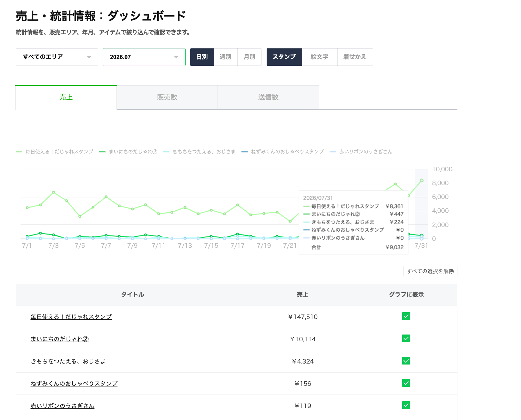521x420 pixels.
Task: Toggle legend 毎日使える！だじゃれスタンプ
Action: [x=55, y=152]
